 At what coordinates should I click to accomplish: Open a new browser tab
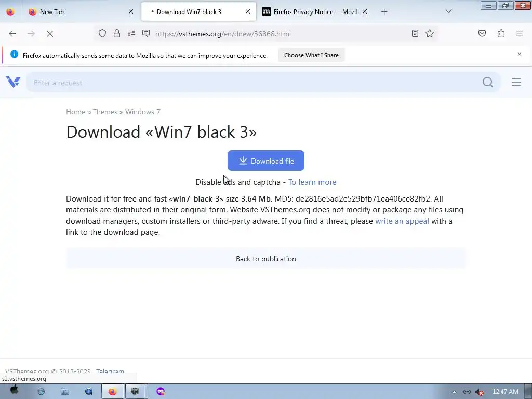tap(384, 12)
